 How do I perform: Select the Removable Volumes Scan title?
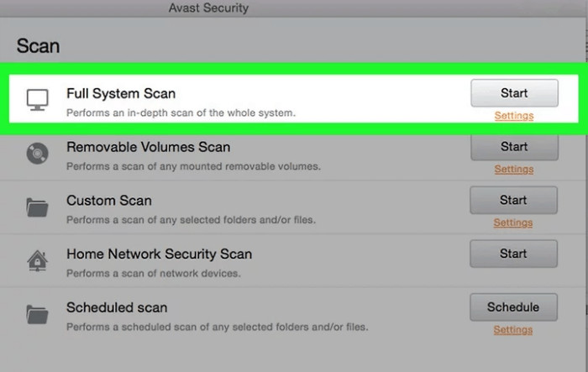(x=148, y=147)
